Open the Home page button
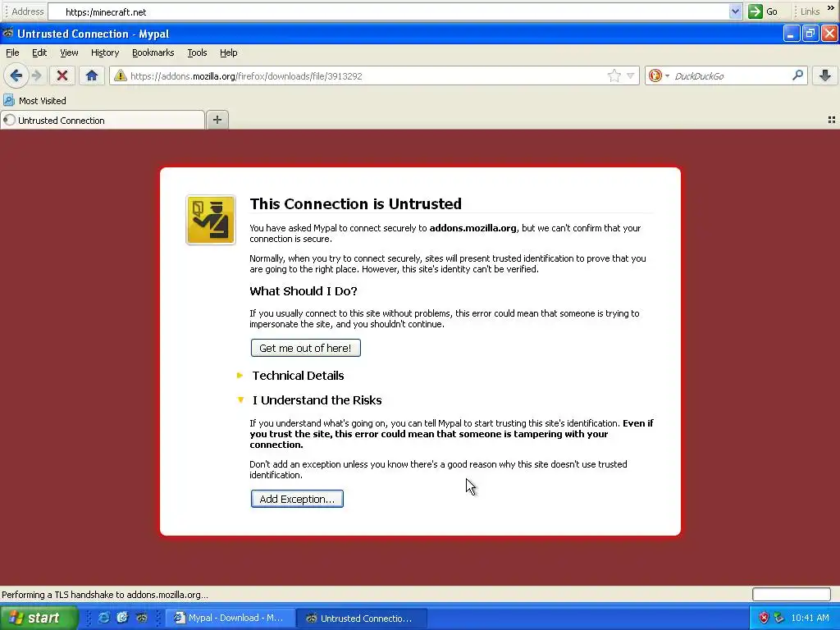This screenshot has height=630, width=840. pos(92,75)
